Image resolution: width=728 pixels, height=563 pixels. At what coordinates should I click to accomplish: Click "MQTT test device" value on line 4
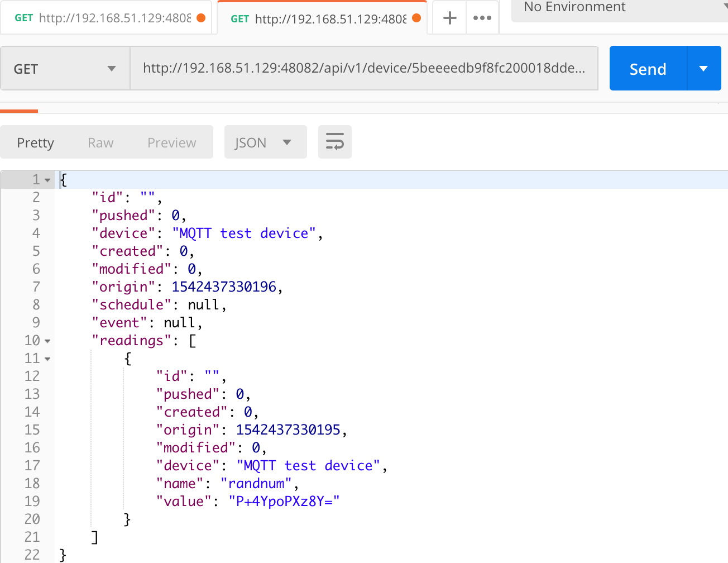click(244, 233)
